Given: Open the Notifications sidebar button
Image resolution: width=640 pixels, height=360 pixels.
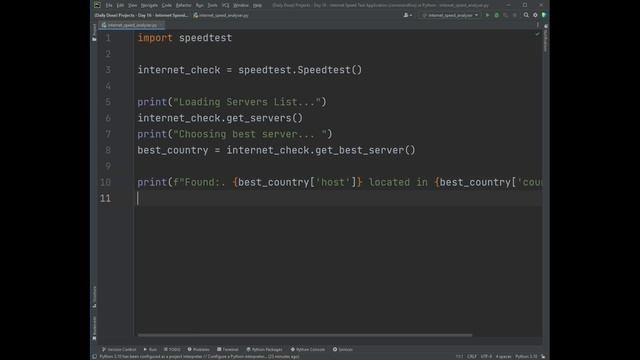Looking at the screenshot, I should click(546, 38).
